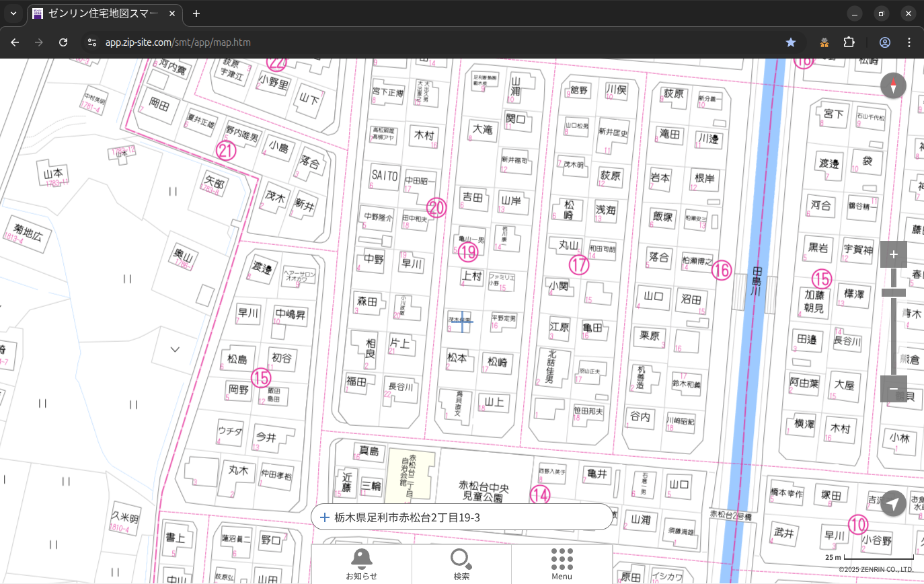Image resolution: width=924 pixels, height=584 pixels.
Task: Open the tab search dropdown arrow
Action: point(13,13)
